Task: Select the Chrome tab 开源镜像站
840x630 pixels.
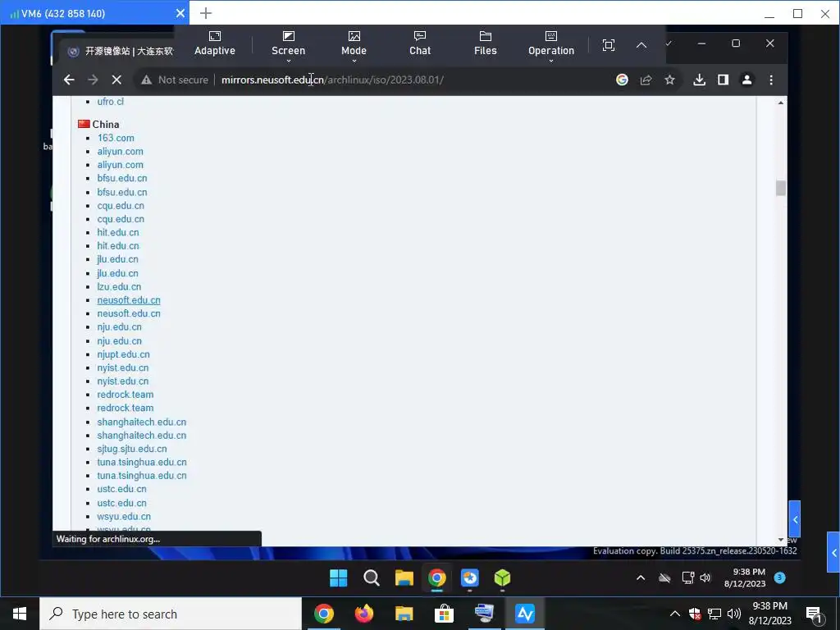Action: (121, 51)
